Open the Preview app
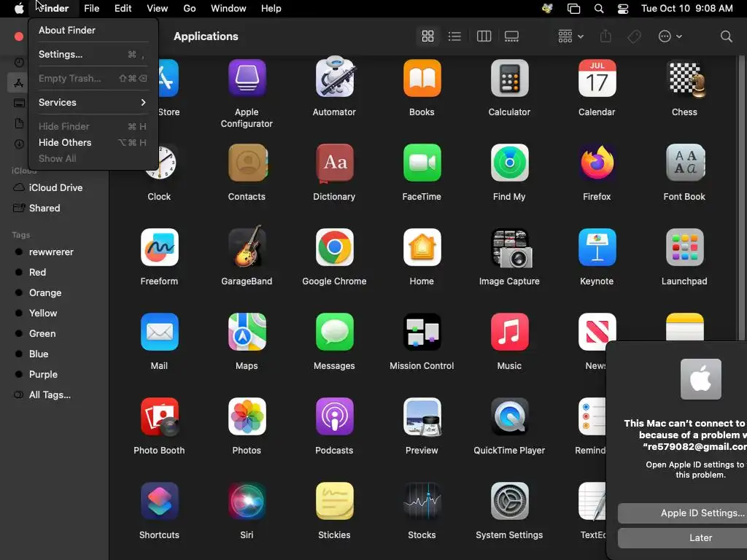 [x=422, y=417]
